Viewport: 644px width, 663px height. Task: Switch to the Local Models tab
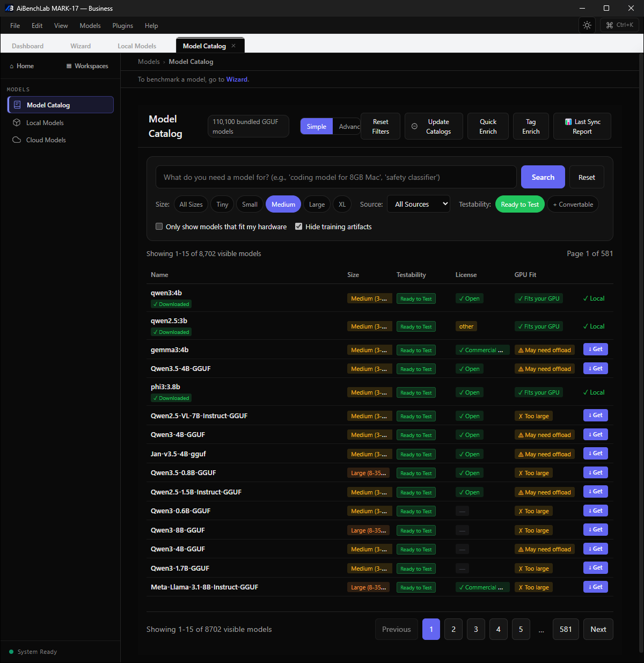pos(137,46)
